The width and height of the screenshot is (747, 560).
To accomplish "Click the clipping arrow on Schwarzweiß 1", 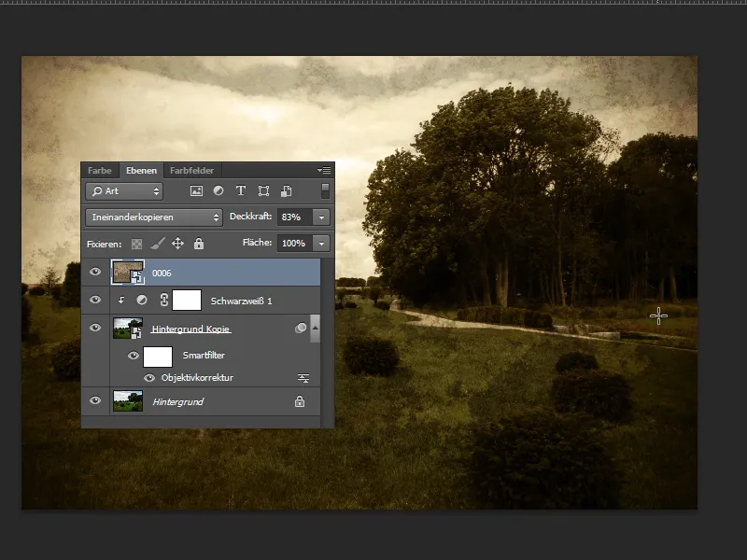I will tap(121, 300).
